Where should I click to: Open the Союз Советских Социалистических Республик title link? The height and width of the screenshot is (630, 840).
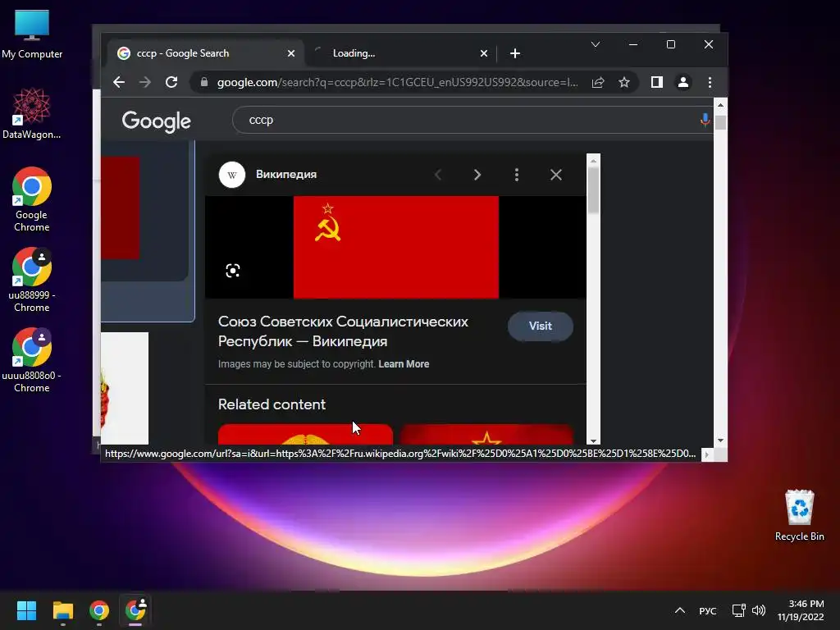pos(343,331)
